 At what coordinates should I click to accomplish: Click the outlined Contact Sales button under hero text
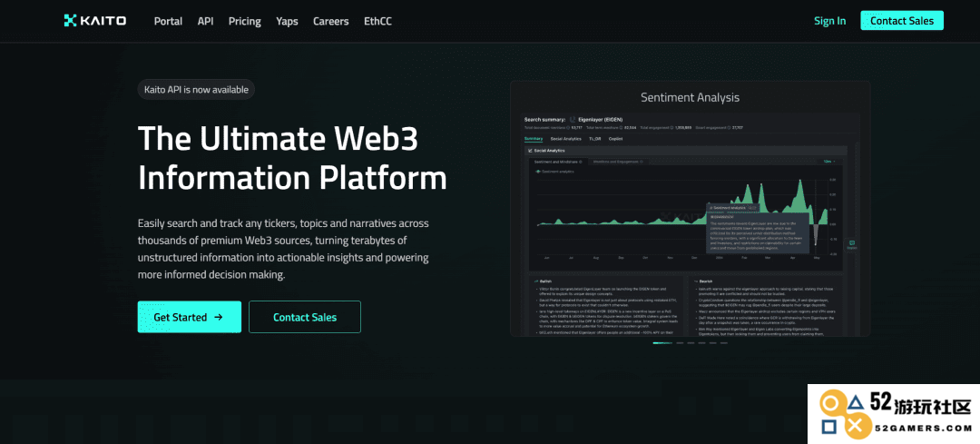[304, 317]
